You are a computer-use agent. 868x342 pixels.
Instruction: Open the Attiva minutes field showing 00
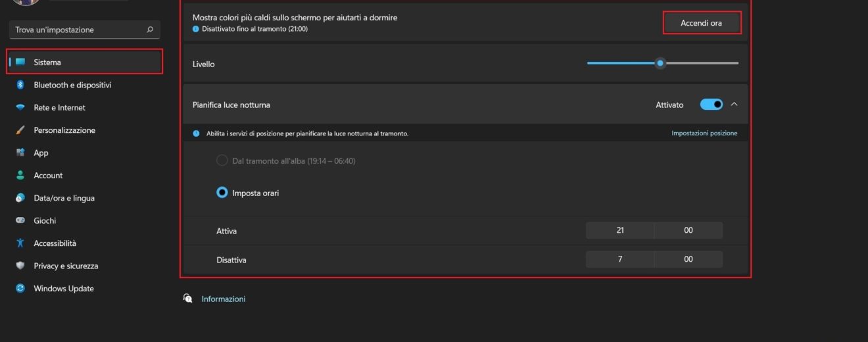688,230
